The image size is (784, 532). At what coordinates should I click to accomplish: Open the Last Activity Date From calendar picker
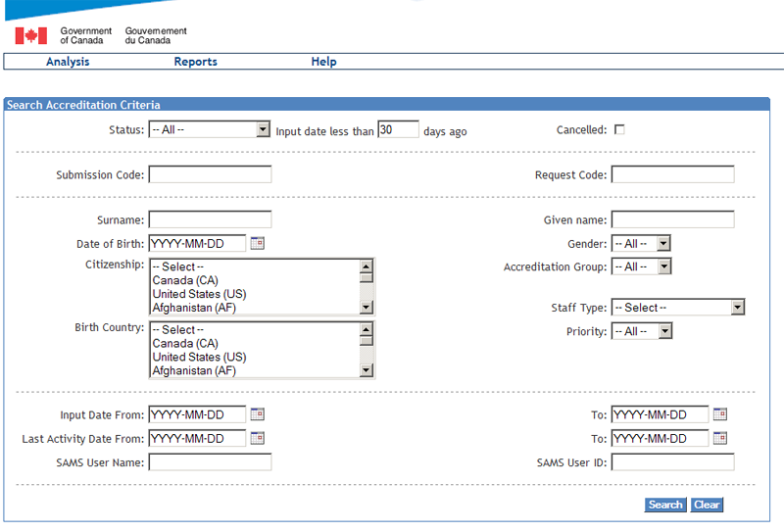coord(257,439)
